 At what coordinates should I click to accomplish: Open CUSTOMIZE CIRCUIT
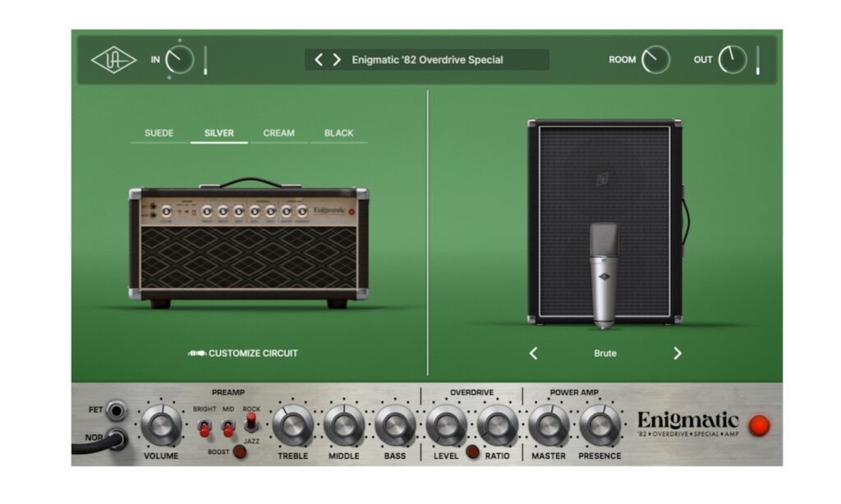243,353
